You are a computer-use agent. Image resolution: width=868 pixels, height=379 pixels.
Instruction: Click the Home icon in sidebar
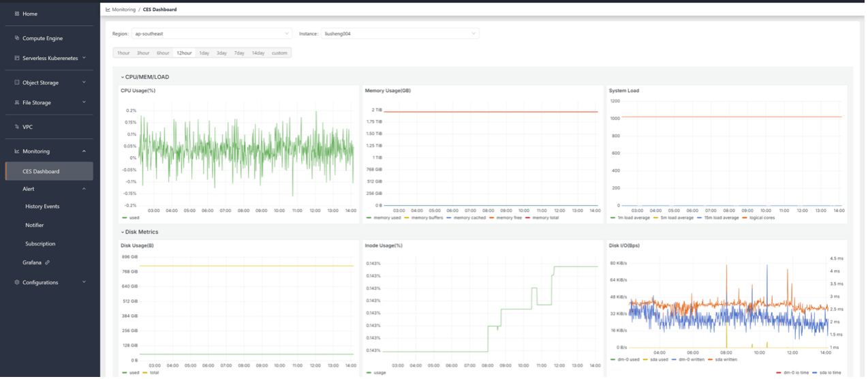tap(17, 14)
